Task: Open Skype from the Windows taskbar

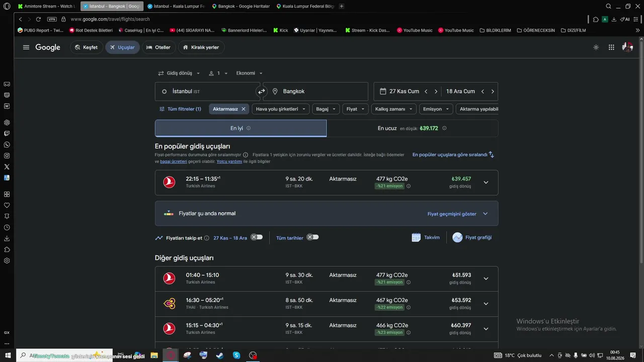Action: click(x=236, y=355)
